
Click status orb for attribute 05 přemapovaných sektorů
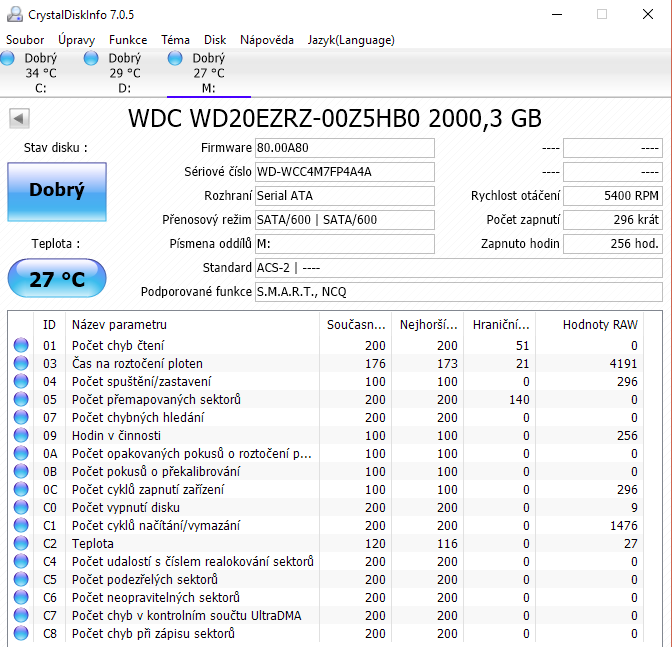click(x=21, y=399)
